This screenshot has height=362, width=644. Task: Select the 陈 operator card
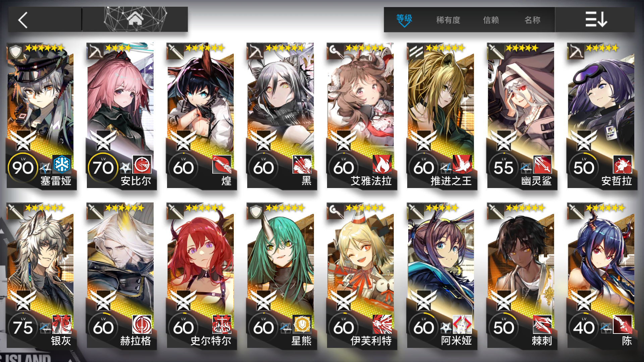click(x=602, y=276)
